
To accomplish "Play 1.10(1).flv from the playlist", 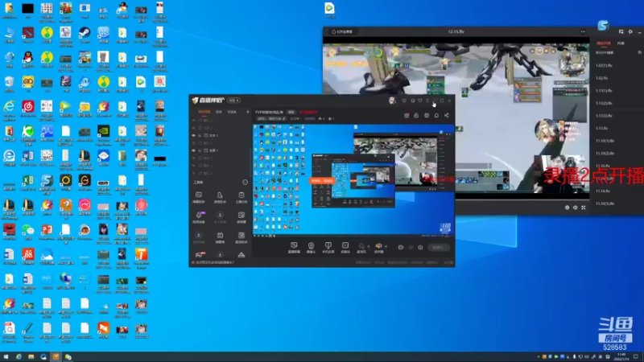I will tap(605, 141).
